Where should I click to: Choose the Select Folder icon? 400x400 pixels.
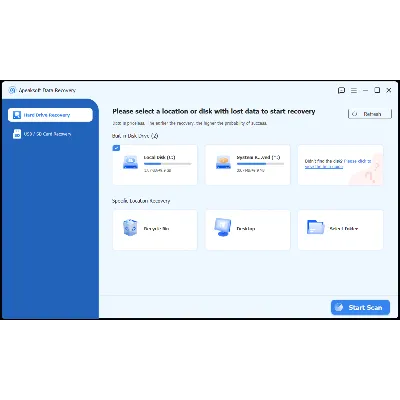[x=315, y=227]
